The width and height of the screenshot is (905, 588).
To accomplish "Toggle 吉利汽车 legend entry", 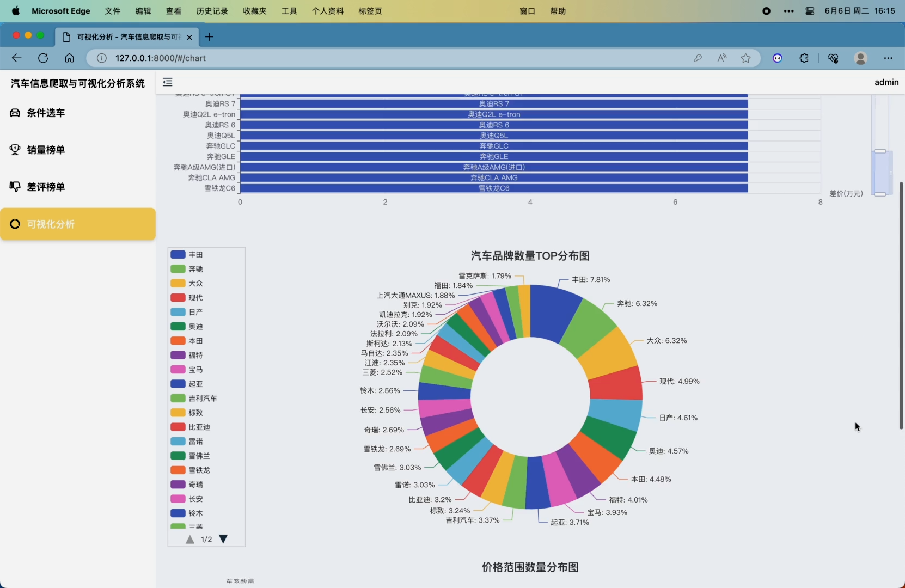I will point(194,398).
